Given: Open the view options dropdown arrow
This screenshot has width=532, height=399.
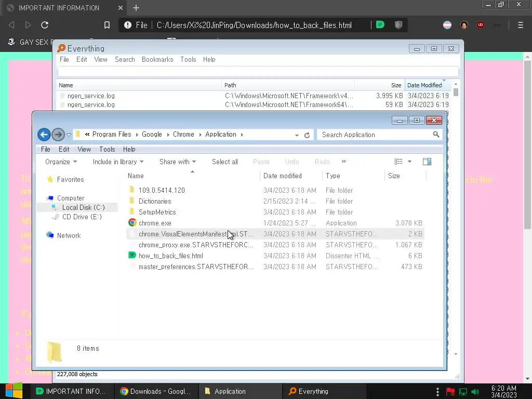Looking at the screenshot, I should 409,162.
